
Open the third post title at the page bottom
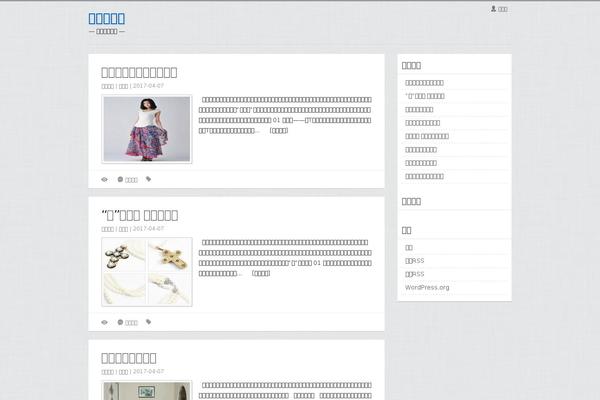click(129, 358)
